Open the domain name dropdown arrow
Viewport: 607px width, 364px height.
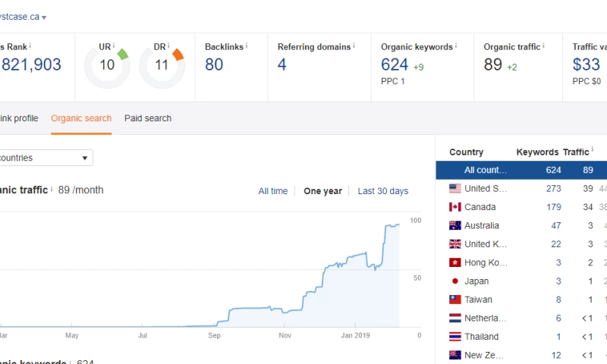(x=44, y=17)
